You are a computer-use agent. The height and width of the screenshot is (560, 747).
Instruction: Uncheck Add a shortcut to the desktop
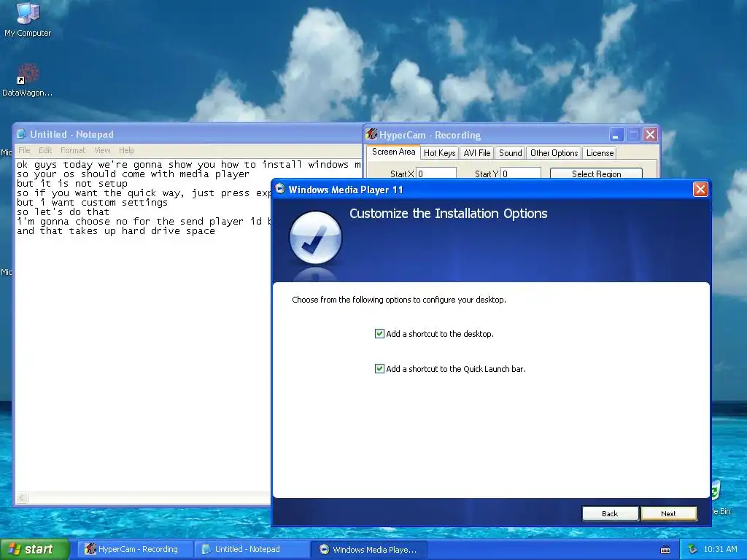tap(379, 334)
